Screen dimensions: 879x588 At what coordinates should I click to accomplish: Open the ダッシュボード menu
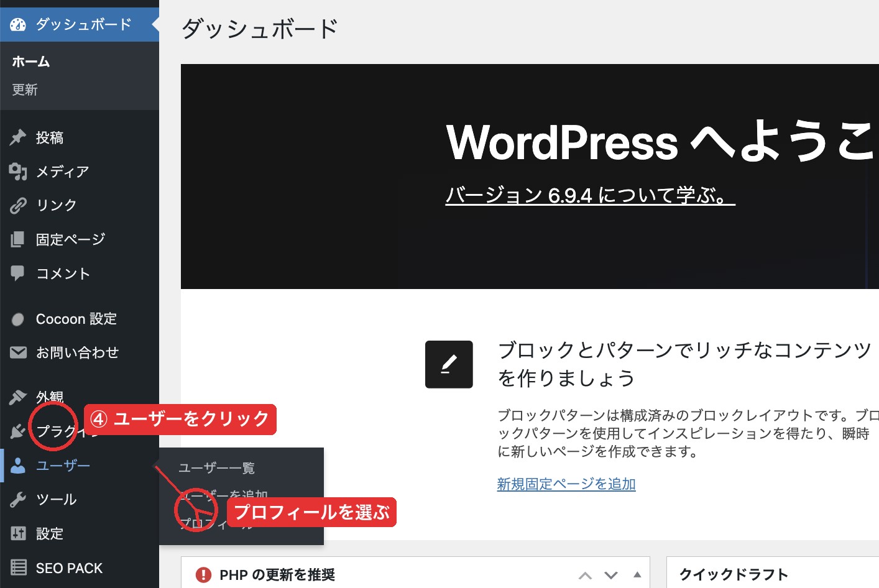(x=80, y=25)
